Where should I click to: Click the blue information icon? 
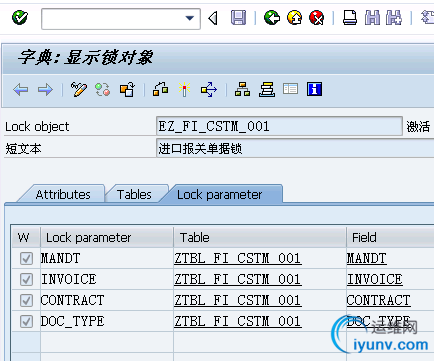pos(314,89)
